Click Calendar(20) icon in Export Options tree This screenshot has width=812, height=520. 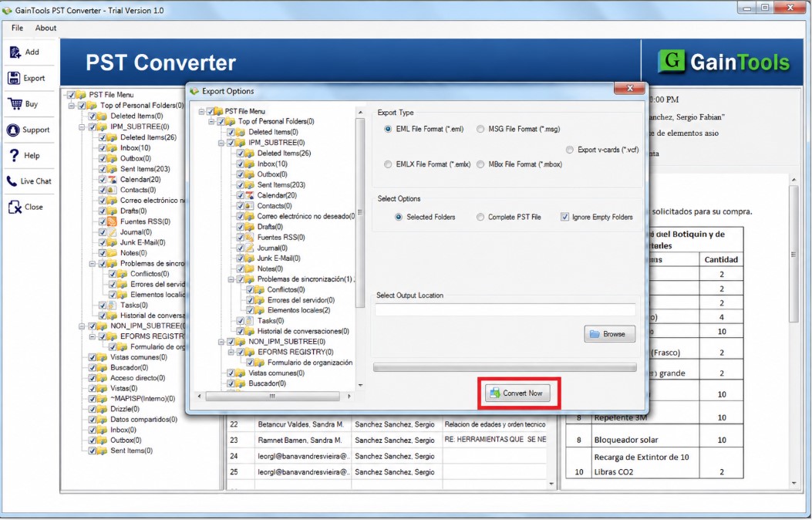[x=250, y=195]
